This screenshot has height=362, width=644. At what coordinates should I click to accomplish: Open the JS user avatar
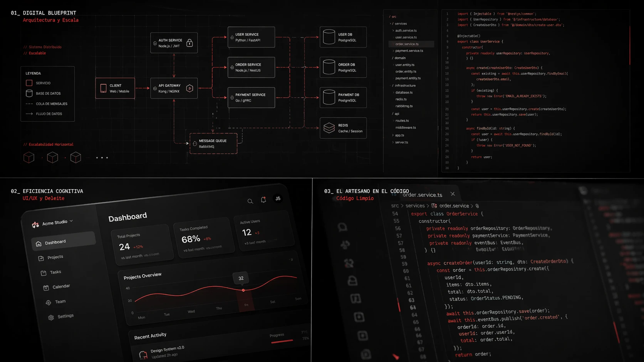tap(278, 198)
